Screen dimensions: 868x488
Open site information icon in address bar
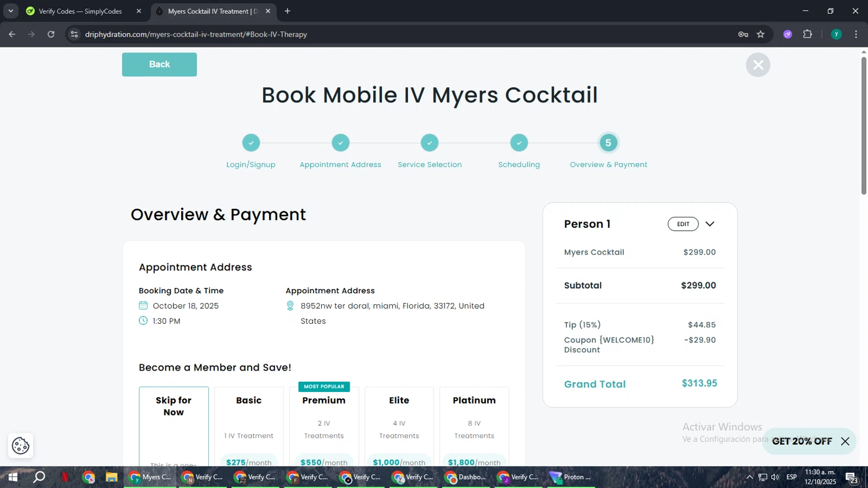pyautogui.click(x=74, y=34)
